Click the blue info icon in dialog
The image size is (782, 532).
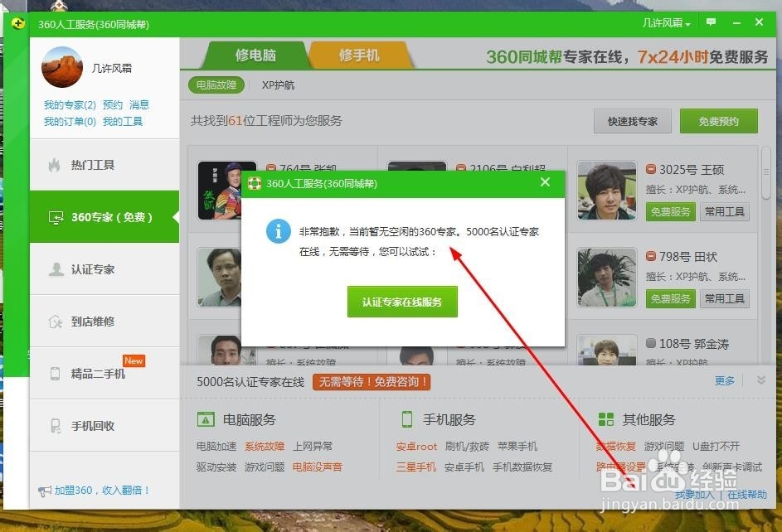279,231
